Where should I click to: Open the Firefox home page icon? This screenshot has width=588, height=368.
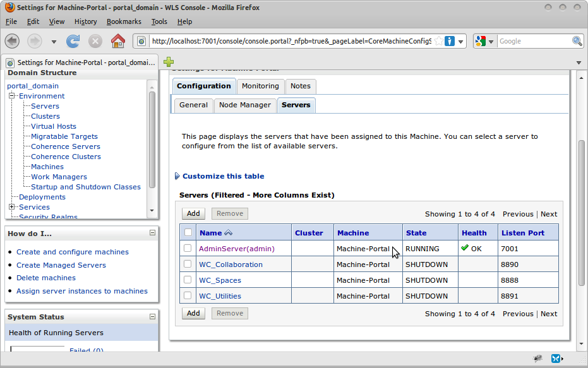[118, 41]
